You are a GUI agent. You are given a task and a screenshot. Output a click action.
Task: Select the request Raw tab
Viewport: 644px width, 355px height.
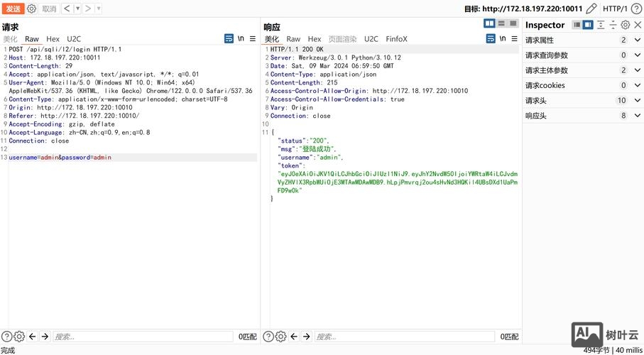[x=32, y=39]
